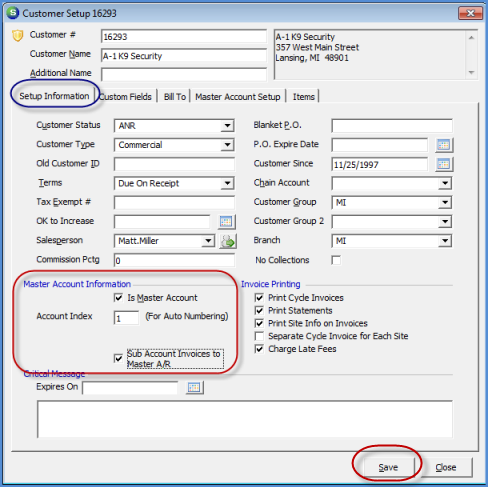Open the Terms dropdown showing Due On Receipt

pyautogui.click(x=227, y=183)
